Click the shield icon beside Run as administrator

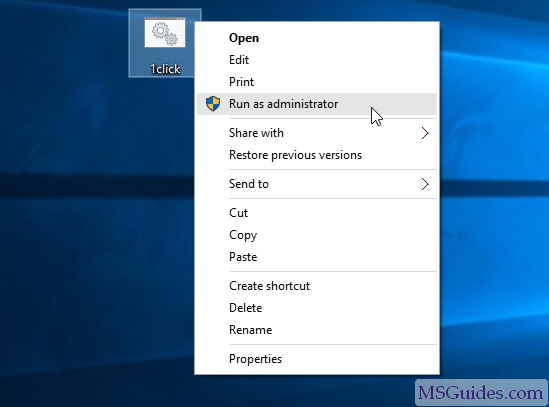213,104
